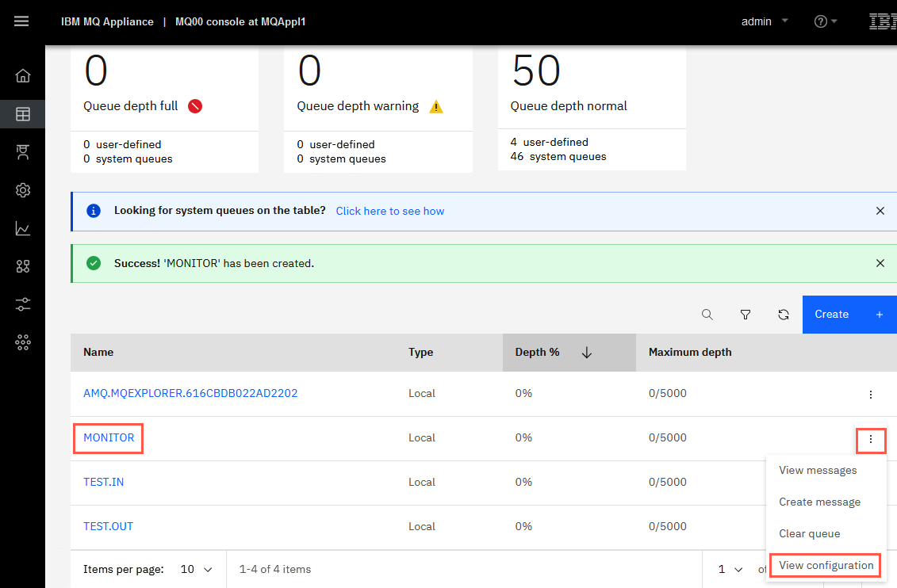Sort table by Maximum depth column header
897x588 pixels.
(690, 352)
